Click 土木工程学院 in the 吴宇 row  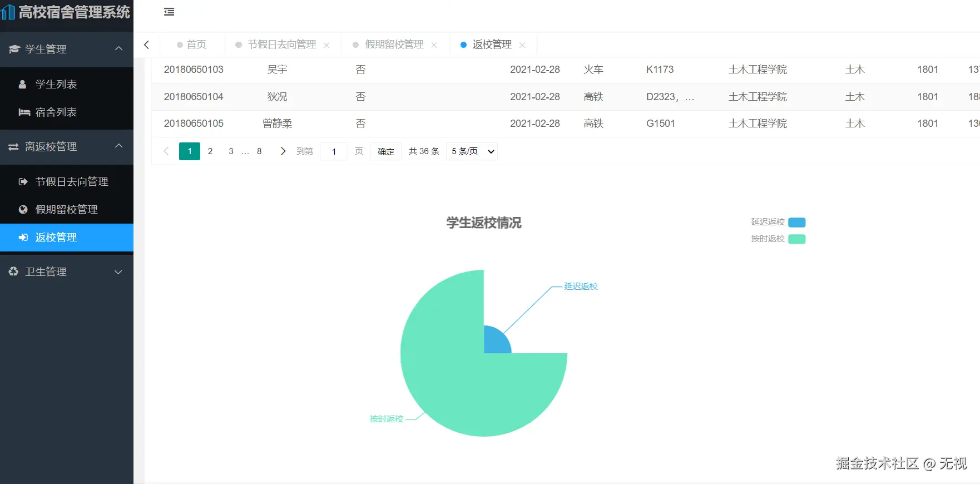pos(758,70)
